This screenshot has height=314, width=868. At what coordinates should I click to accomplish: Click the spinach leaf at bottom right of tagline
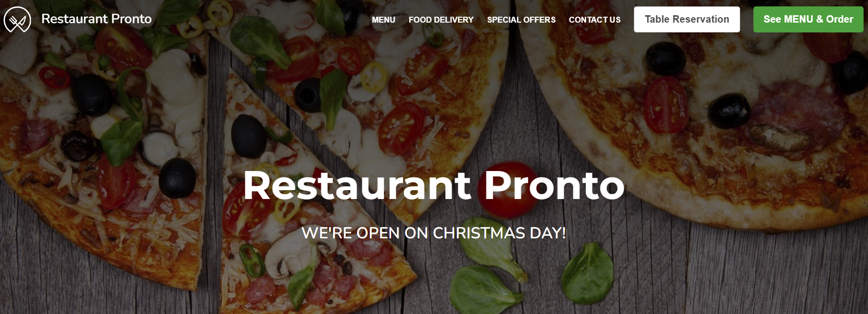(588, 273)
